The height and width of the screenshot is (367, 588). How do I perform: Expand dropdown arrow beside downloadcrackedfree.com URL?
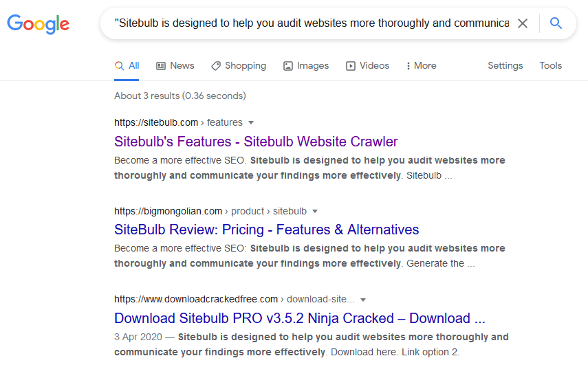(362, 300)
